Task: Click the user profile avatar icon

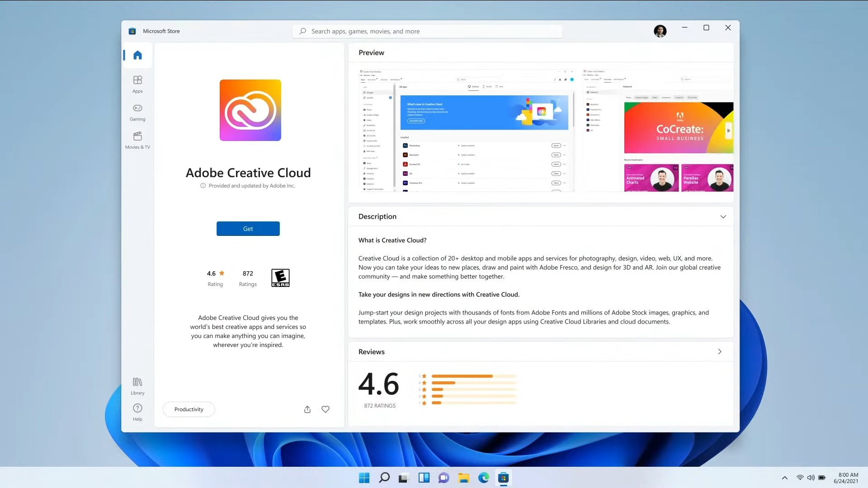Action: coord(660,31)
